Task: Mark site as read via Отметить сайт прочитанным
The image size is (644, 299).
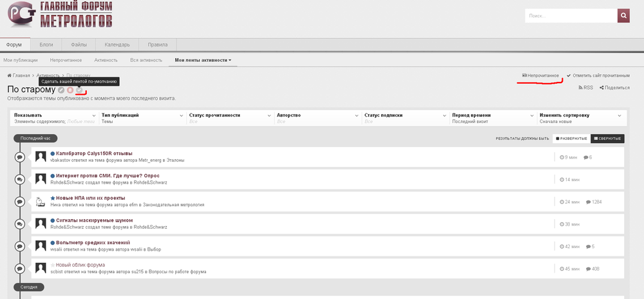Action: [x=598, y=75]
